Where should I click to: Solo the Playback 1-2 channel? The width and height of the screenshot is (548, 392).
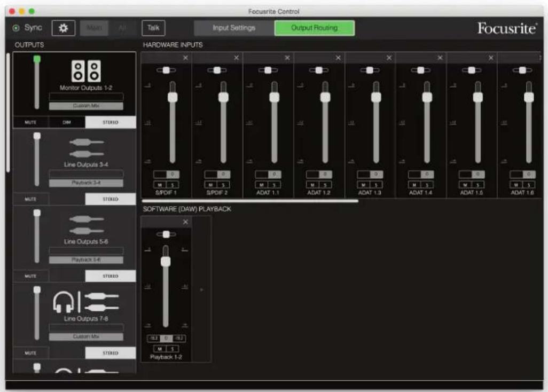(173, 349)
